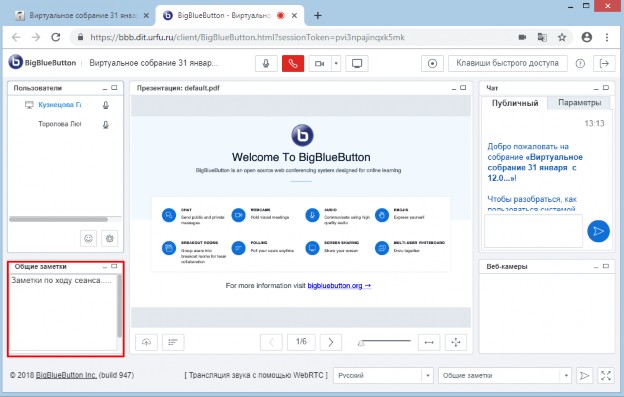
Task: Send chat message with blue arrow button
Action: pos(598,231)
